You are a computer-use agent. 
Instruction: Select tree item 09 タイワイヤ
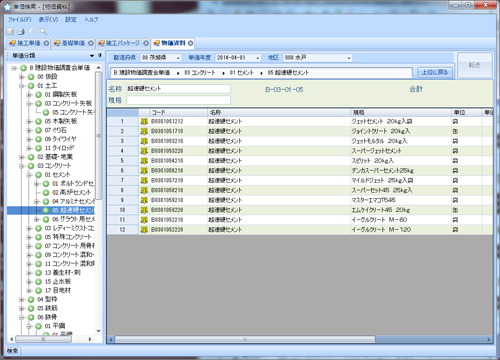click(x=60, y=139)
